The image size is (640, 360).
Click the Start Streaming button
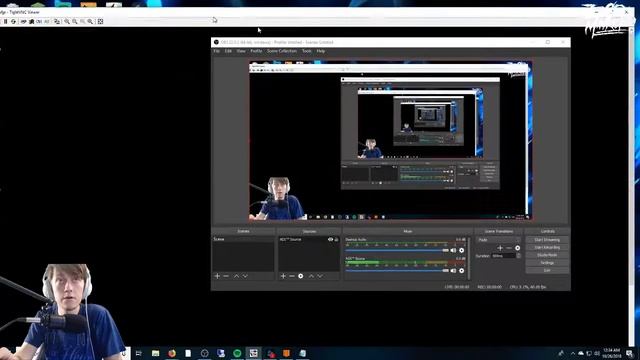tap(547, 240)
